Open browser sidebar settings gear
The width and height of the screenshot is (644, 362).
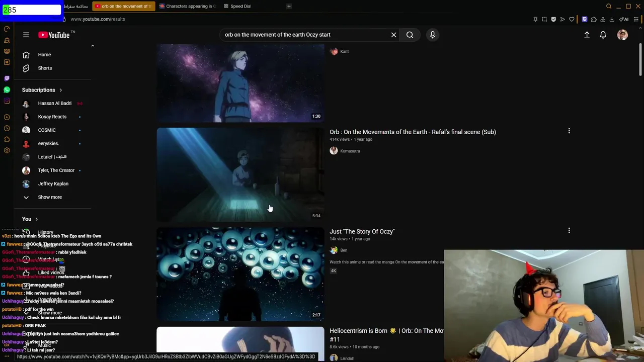coord(7,150)
